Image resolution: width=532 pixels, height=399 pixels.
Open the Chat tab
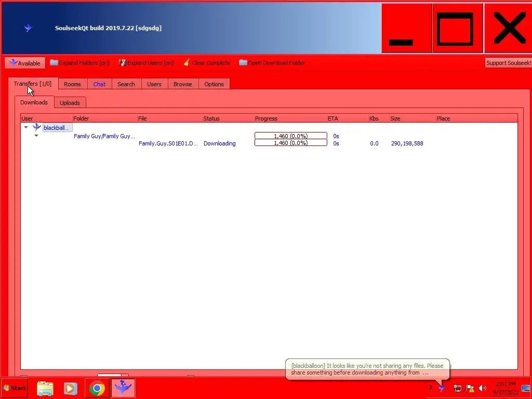coord(99,84)
